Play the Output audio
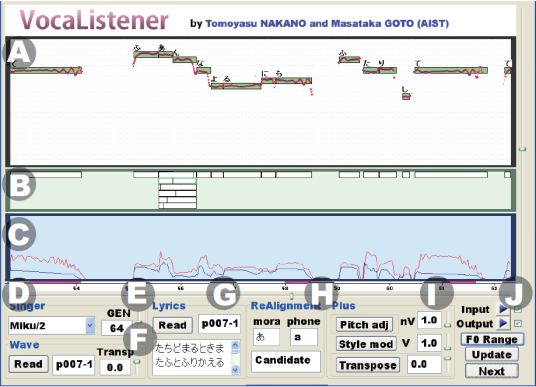The height and width of the screenshot is (387, 536). 503,323
